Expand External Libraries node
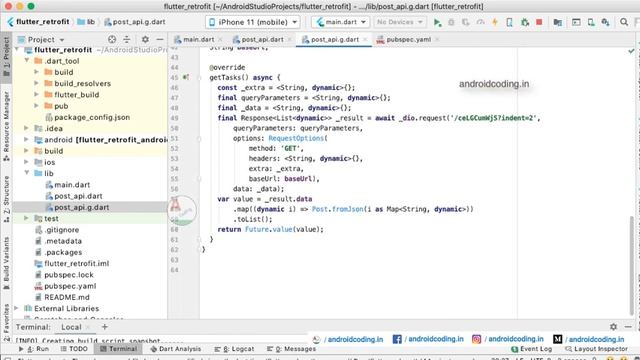Image resolution: width=640 pixels, height=360 pixels. (17, 308)
